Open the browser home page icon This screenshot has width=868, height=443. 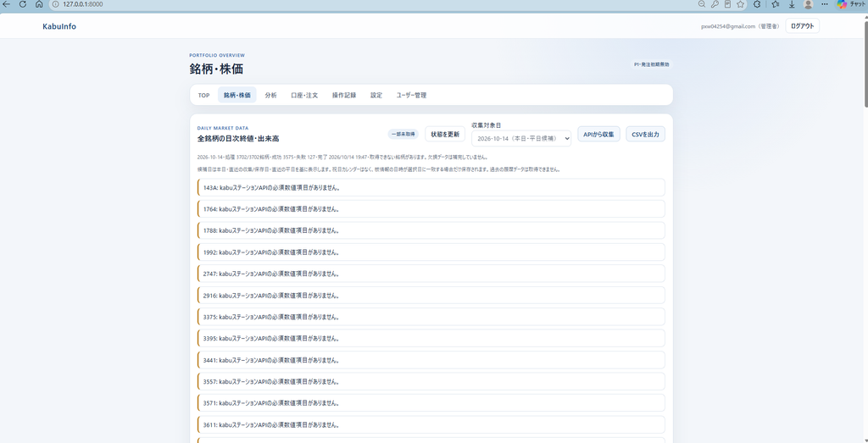coord(39,4)
